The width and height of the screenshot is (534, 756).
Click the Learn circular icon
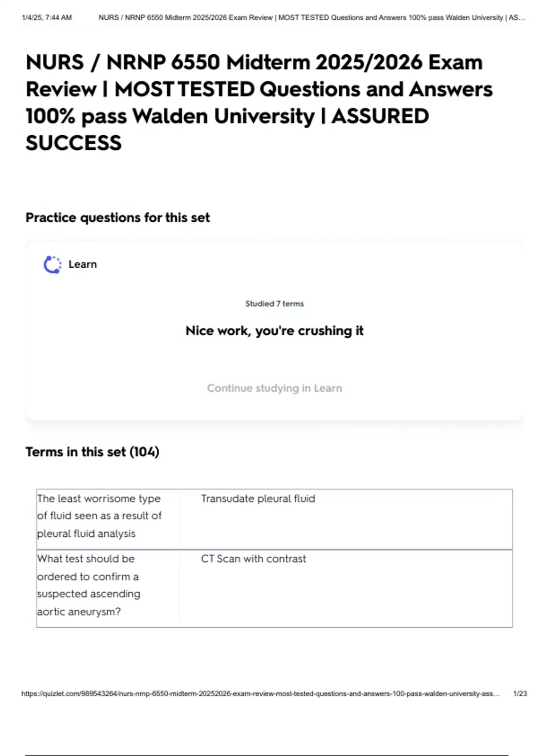(x=53, y=265)
